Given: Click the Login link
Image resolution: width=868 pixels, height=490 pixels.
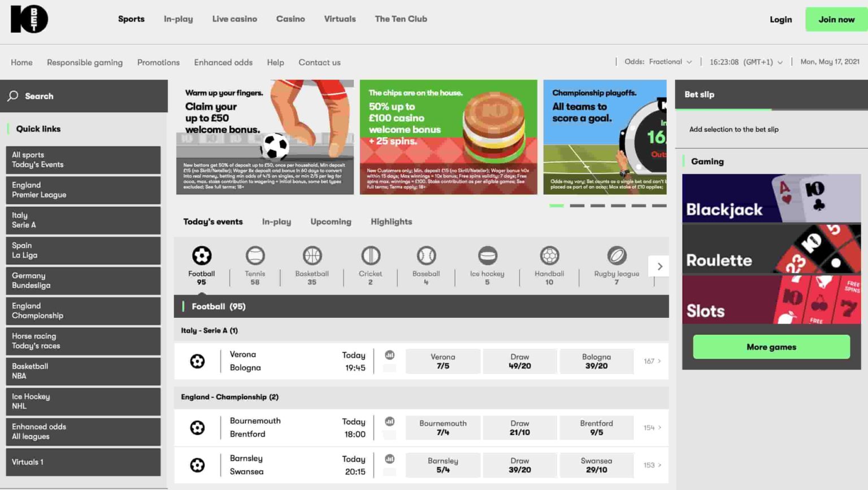Looking at the screenshot, I should click(x=780, y=20).
